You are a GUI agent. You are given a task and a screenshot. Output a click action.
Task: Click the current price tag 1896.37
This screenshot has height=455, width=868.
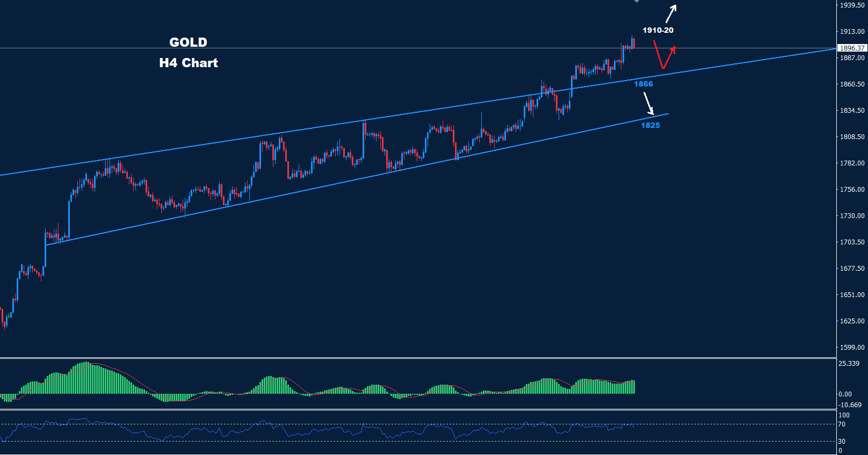pyautogui.click(x=852, y=48)
